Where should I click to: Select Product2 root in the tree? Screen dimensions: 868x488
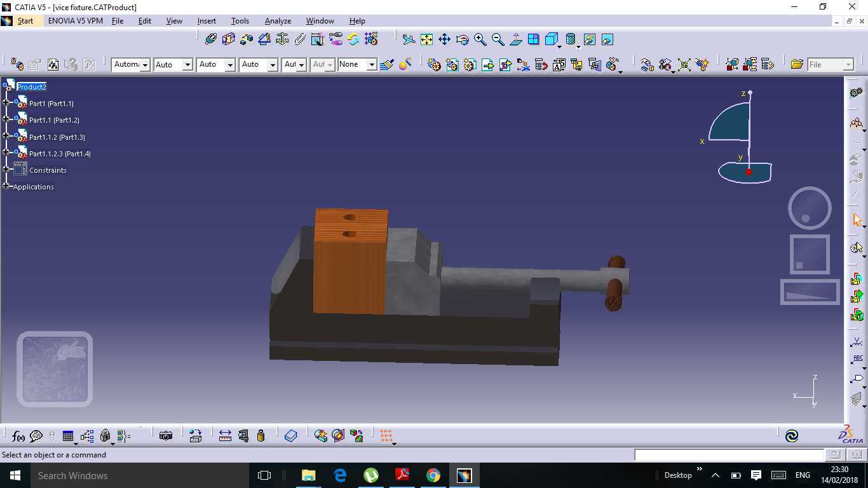(x=31, y=86)
